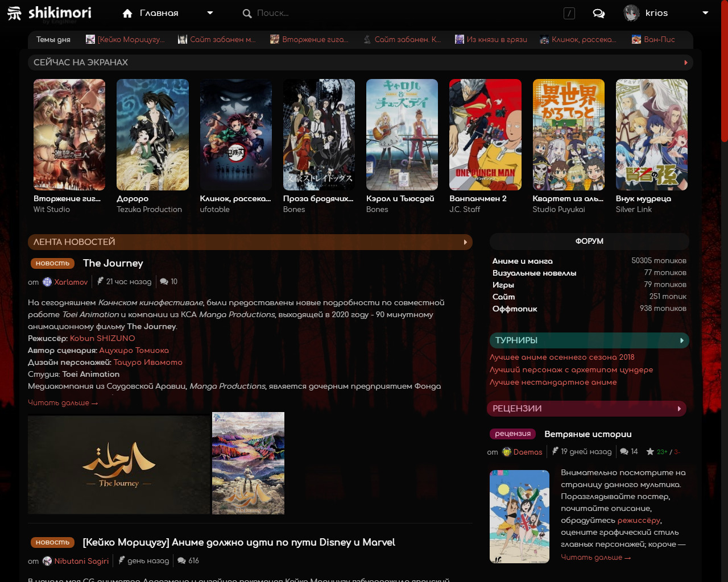This screenshot has width=728, height=582.
Task: Open Аниме и манга forum section
Action: pos(523,261)
